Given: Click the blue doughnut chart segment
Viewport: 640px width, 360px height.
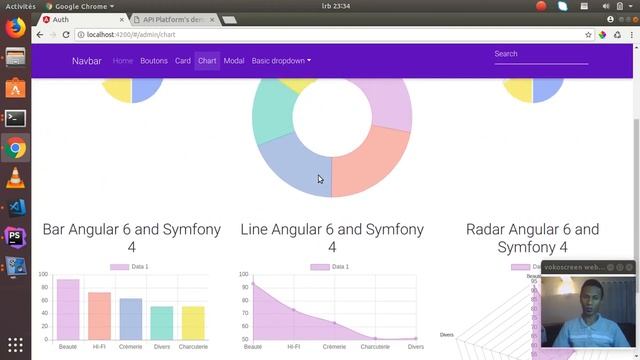Looking at the screenshot, I should pyautogui.click(x=300, y=165).
